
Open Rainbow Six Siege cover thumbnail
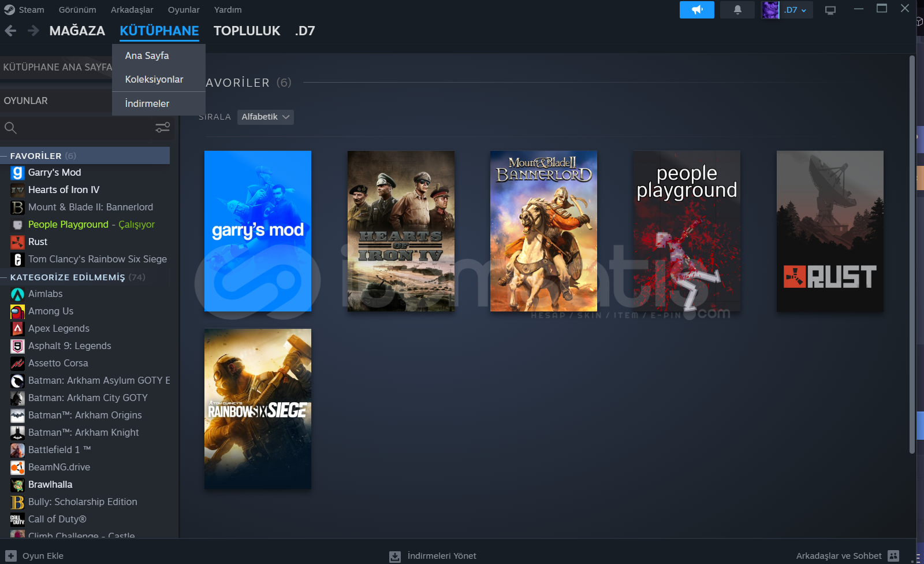click(258, 409)
